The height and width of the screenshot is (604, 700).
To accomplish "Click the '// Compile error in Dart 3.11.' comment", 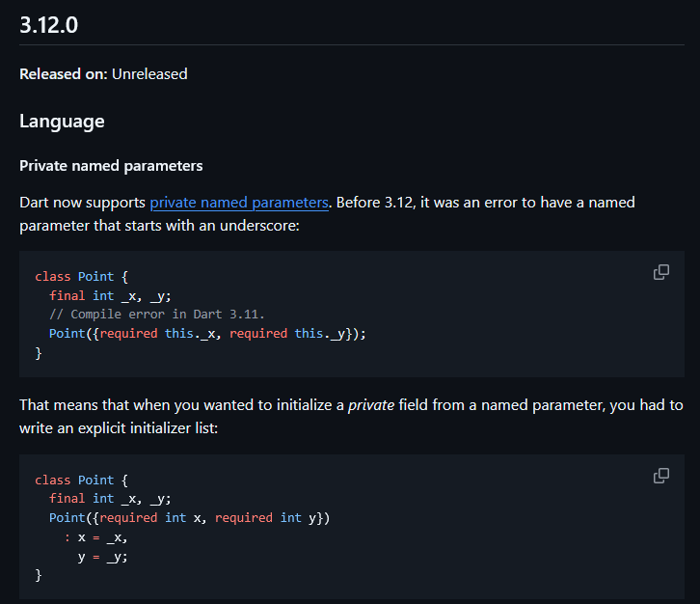I will click(x=157, y=315).
